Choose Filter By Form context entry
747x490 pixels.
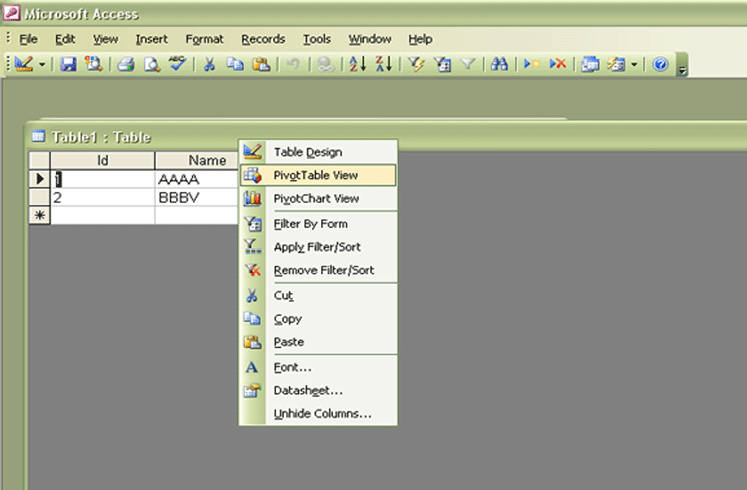click(318, 224)
